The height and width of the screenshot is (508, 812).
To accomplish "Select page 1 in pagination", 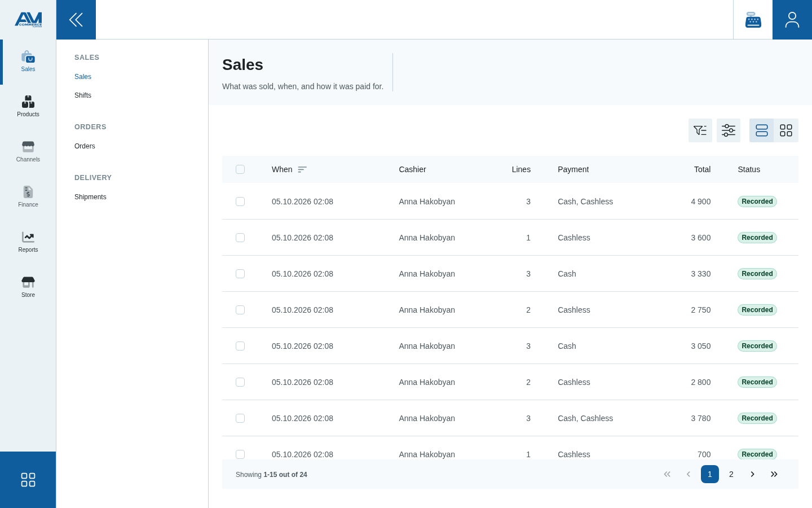I will (x=710, y=474).
